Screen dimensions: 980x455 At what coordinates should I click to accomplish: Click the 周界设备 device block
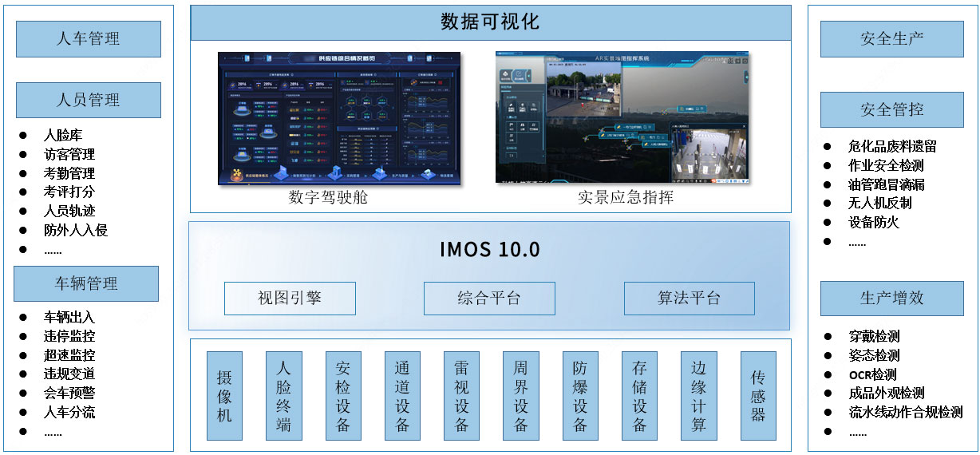coord(521,396)
